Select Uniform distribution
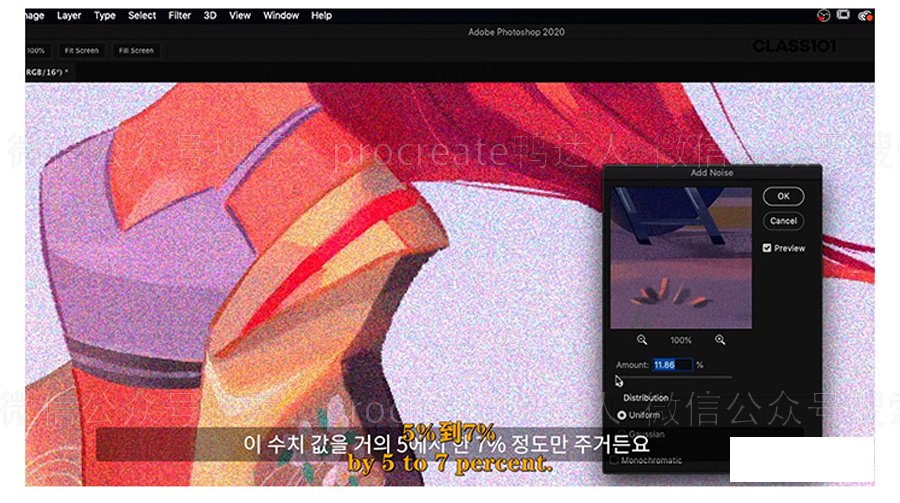 coord(622,415)
